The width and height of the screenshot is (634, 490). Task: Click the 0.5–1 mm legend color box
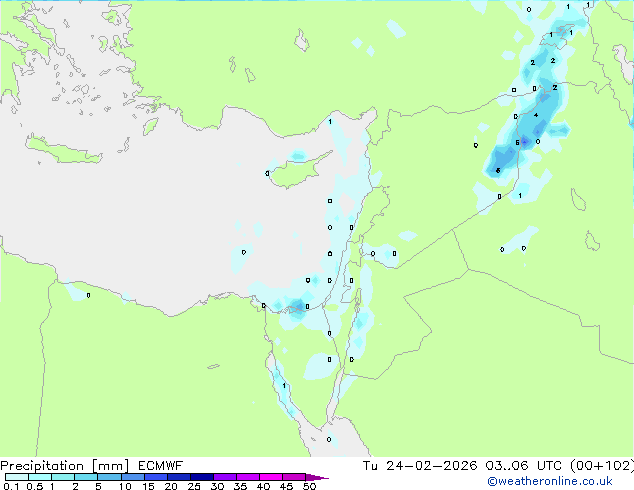40,477
